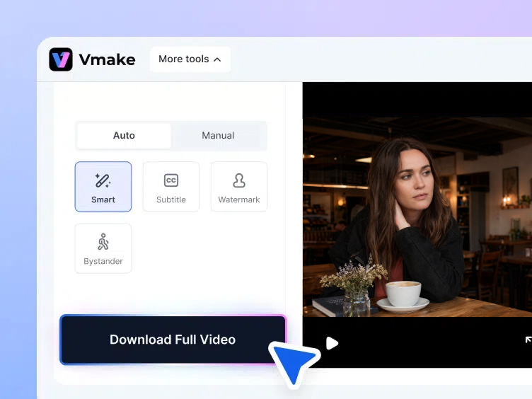The width and height of the screenshot is (532, 399).
Task: Pick the Bystander walking person icon
Action: 103,241
